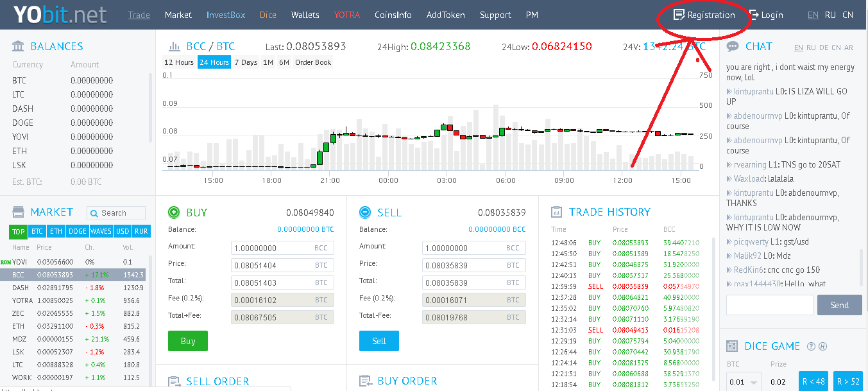Click the Sell Amount input field
868x391 pixels.
[473, 248]
